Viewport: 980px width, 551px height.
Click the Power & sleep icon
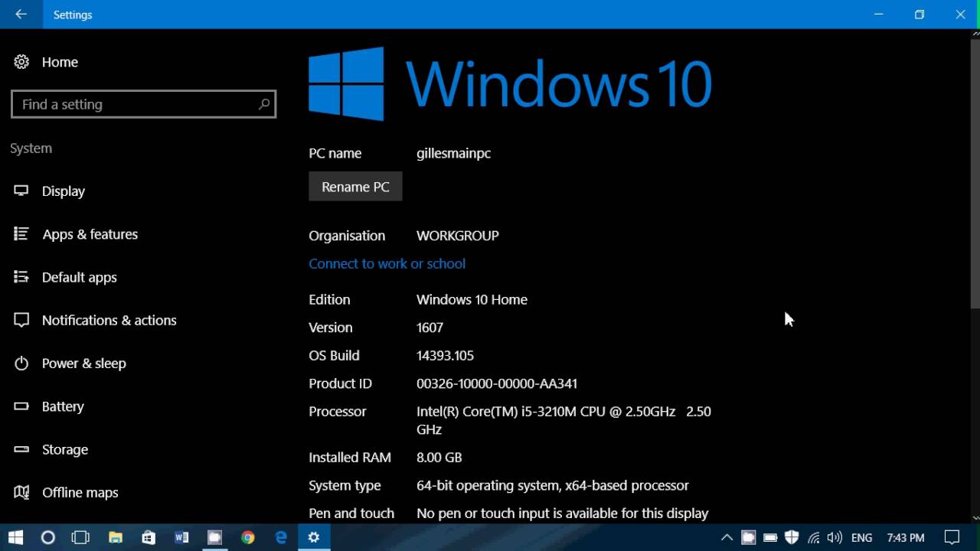(x=21, y=364)
